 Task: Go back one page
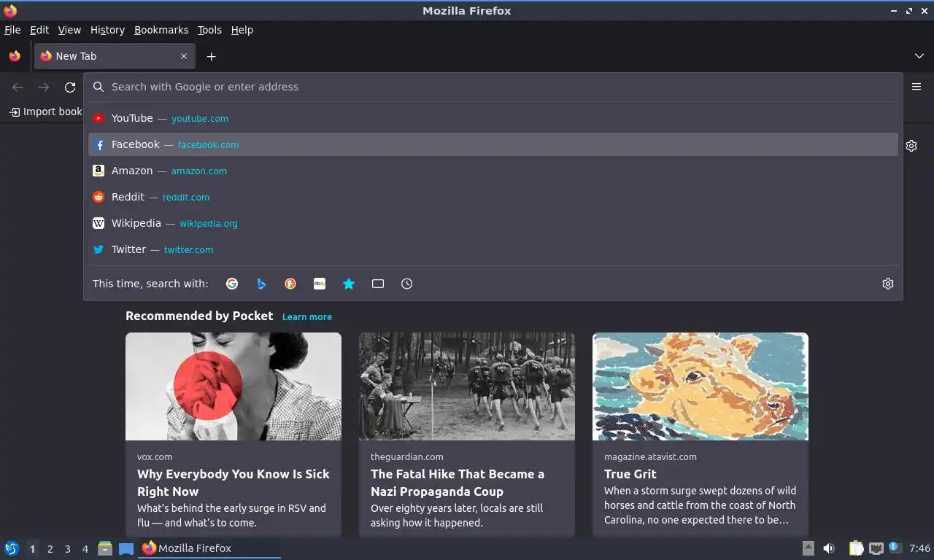[18, 87]
